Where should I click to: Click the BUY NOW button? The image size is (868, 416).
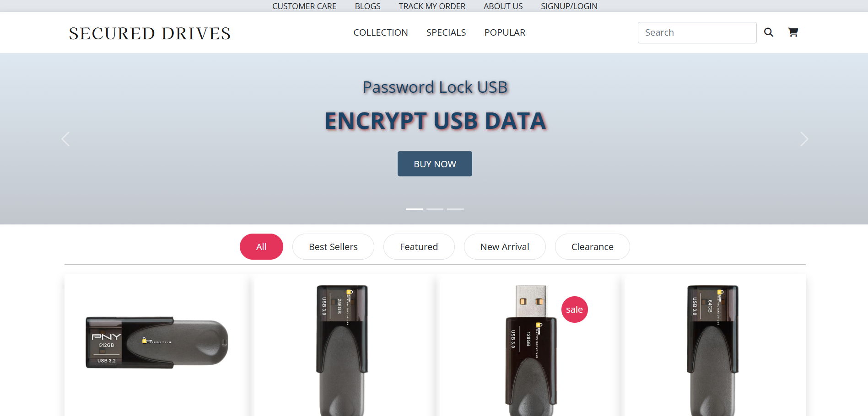435,164
